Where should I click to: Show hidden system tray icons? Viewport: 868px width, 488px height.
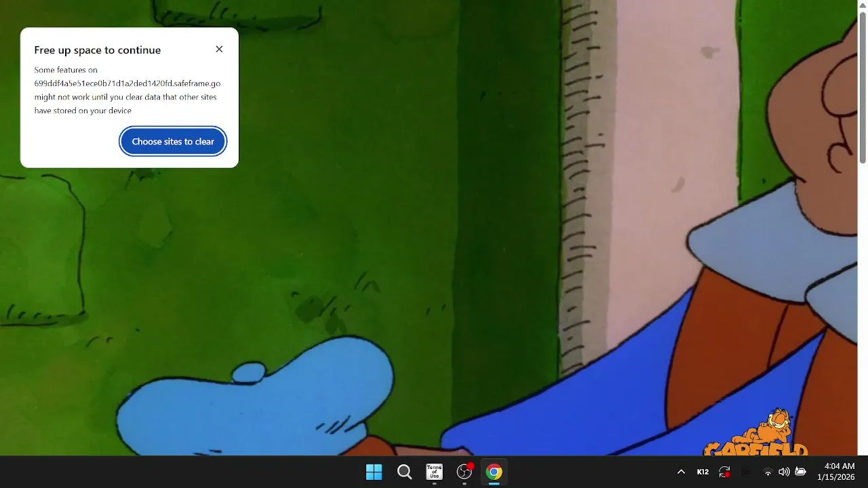tap(681, 472)
